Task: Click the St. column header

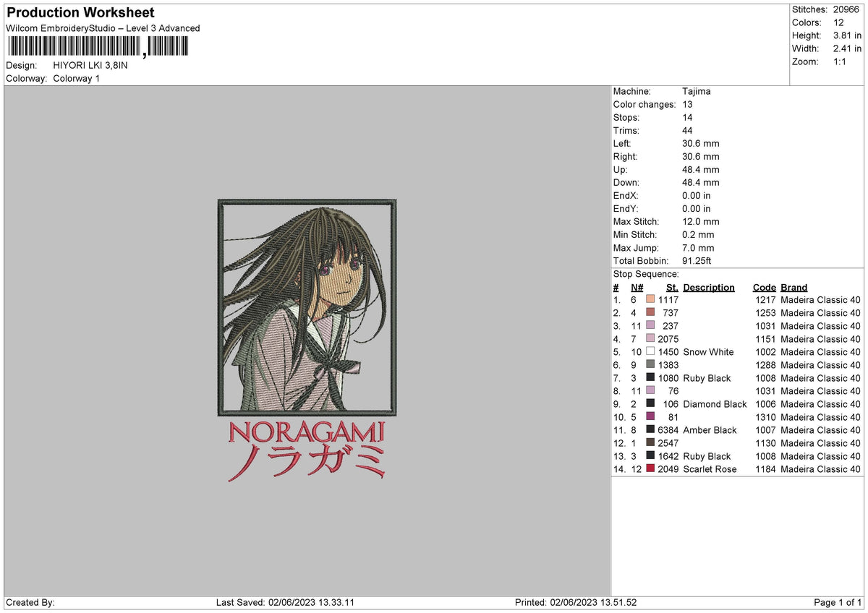Action: (672, 287)
